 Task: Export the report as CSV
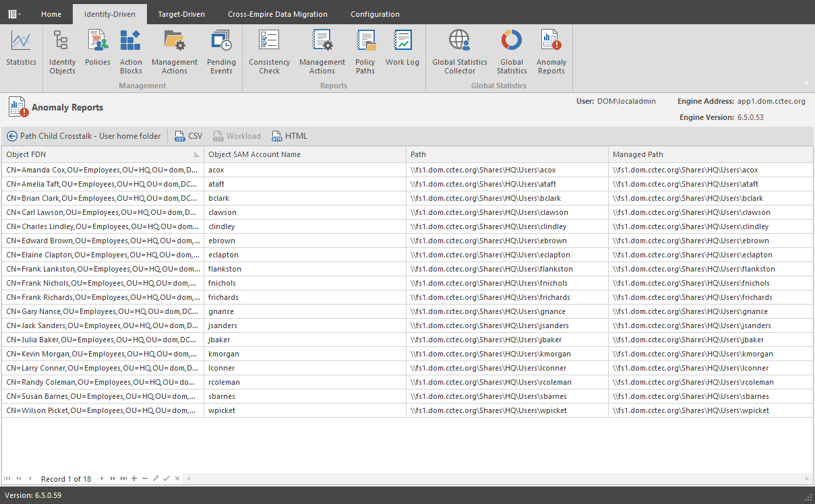(x=188, y=136)
